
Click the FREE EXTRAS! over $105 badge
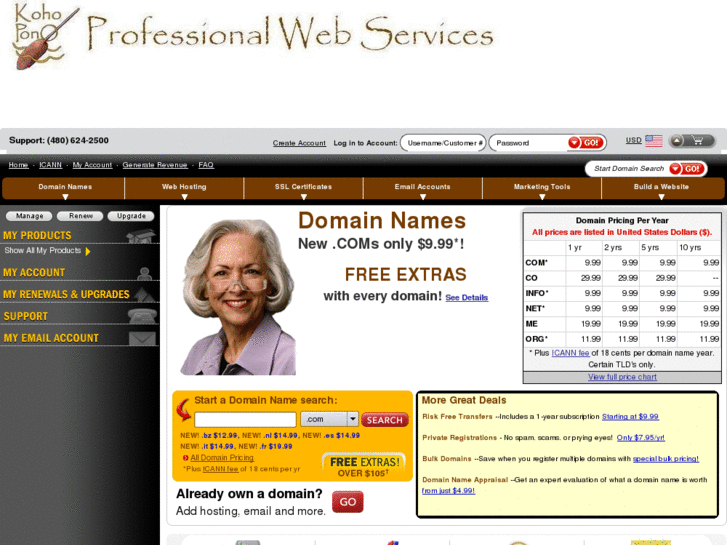364,467
